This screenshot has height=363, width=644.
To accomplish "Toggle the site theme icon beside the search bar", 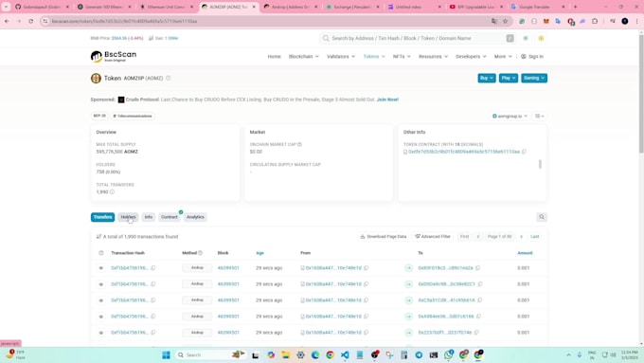I will tap(526, 38).
